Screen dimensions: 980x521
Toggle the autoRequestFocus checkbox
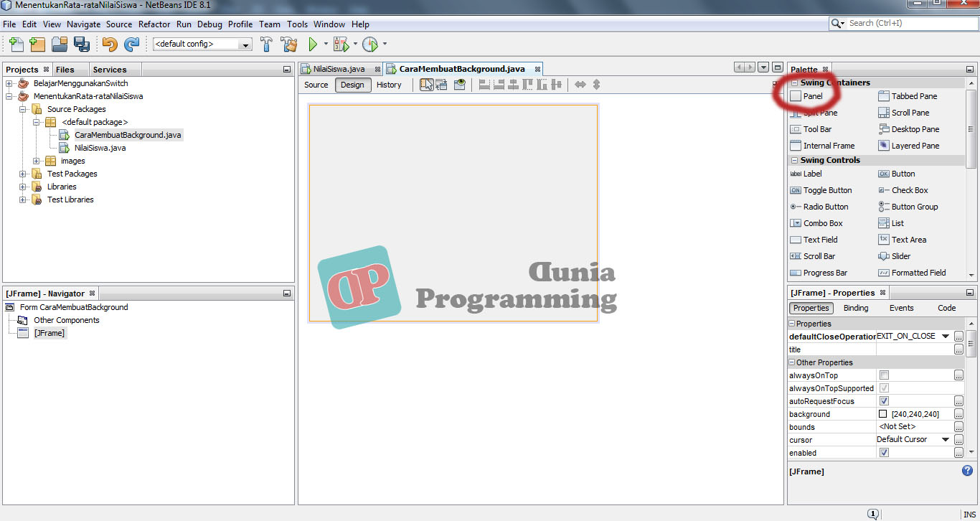click(x=884, y=401)
